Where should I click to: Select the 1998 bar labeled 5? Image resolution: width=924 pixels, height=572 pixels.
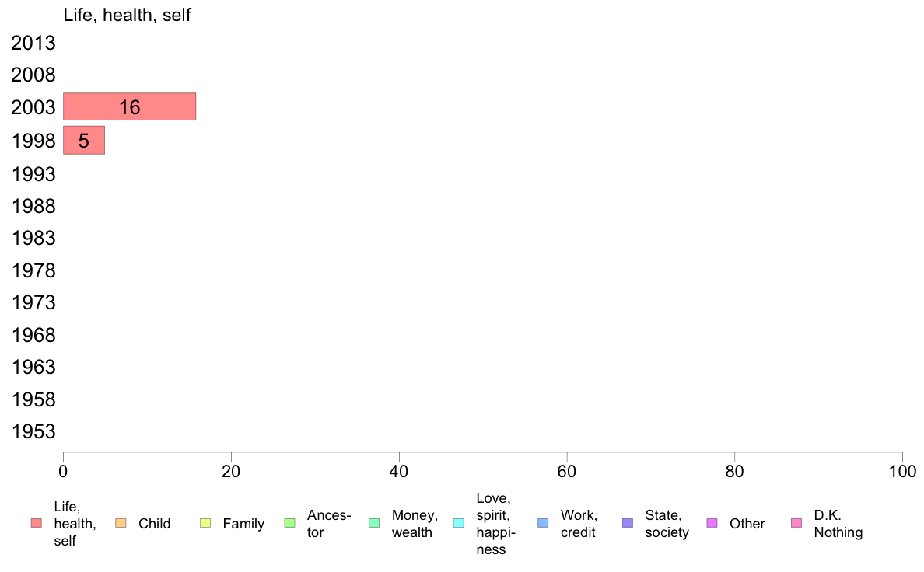coord(84,140)
